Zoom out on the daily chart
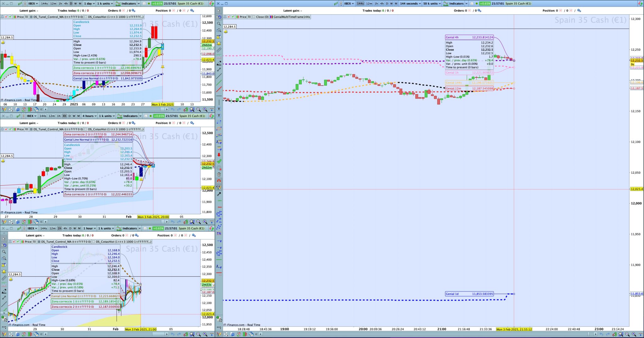 pos(198,110)
